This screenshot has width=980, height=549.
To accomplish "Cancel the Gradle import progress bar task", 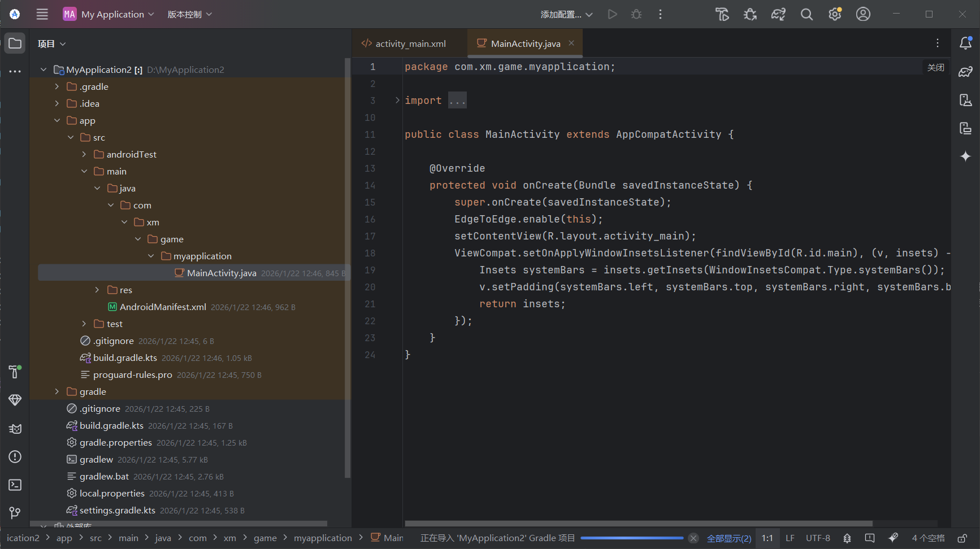I will coord(693,538).
